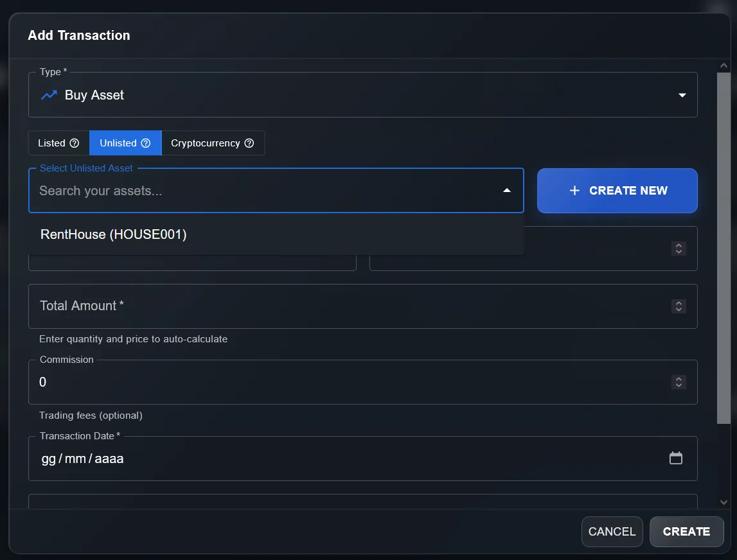Click the blue trend chart icon beside Buy Asset

point(49,94)
